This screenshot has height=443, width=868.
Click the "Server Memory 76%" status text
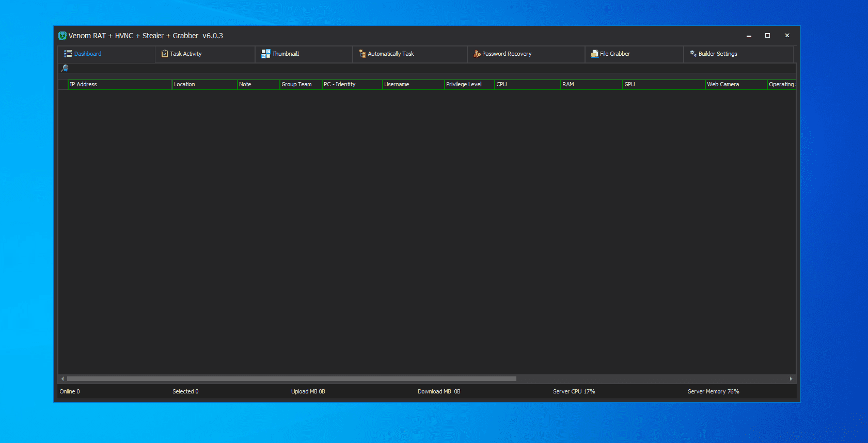point(714,391)
